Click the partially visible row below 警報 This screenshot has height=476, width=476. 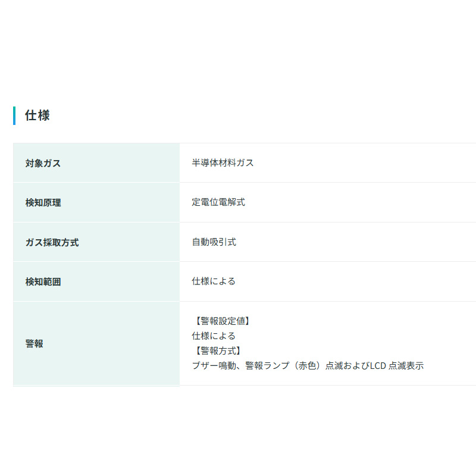(96, 386)
